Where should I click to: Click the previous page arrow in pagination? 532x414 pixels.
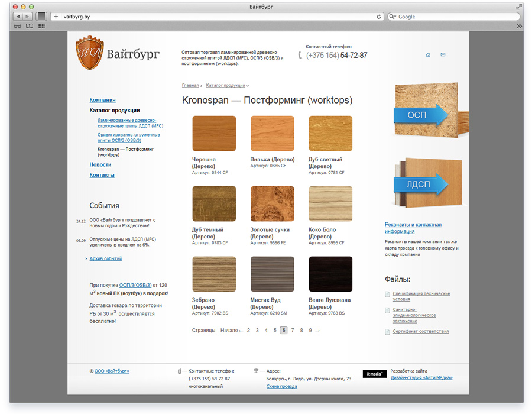pyautogui.click(x=241, y=331)
